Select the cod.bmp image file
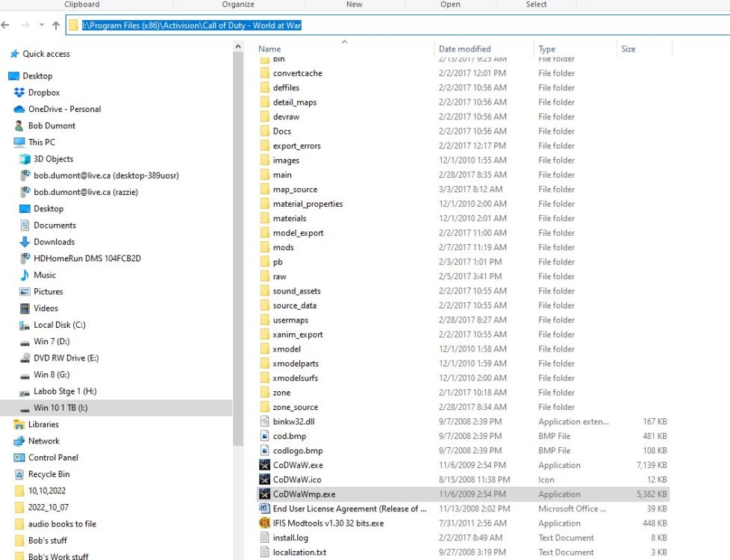 click(290, 435)
